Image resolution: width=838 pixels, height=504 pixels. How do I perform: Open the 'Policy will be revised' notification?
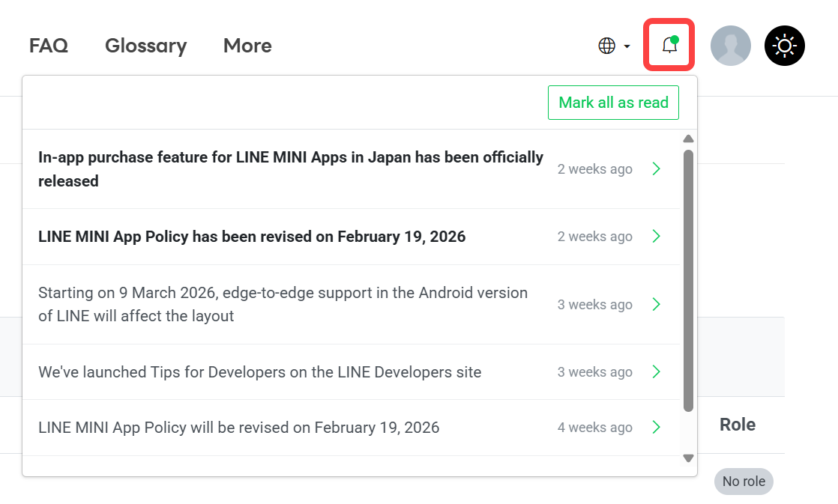click(x=238, y=428)
